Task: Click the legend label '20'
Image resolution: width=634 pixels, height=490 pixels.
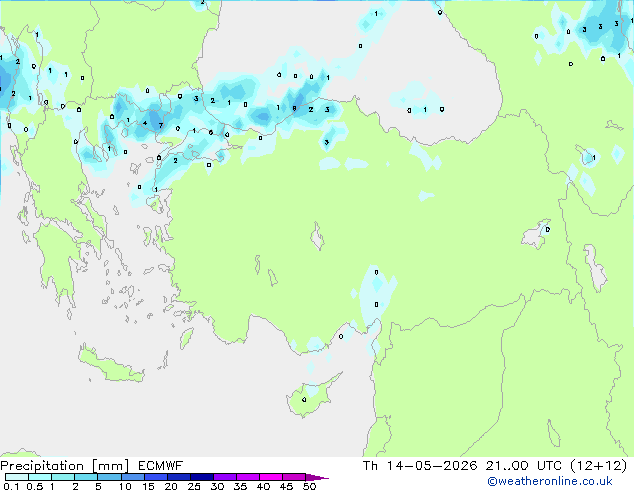Action: (x=171, y=486)
